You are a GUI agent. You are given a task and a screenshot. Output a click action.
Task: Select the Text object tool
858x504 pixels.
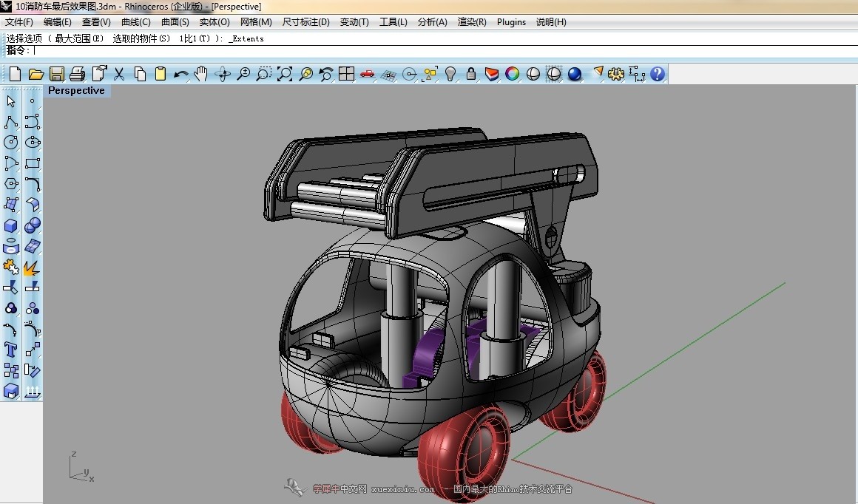click(x=11, y=350)
